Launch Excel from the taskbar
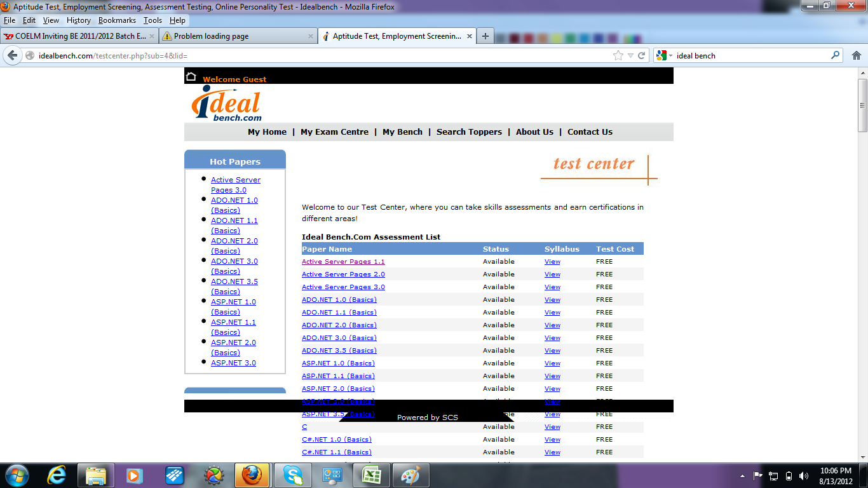The width and height of the screenshot is (868, 488). (x=372, y=475)
